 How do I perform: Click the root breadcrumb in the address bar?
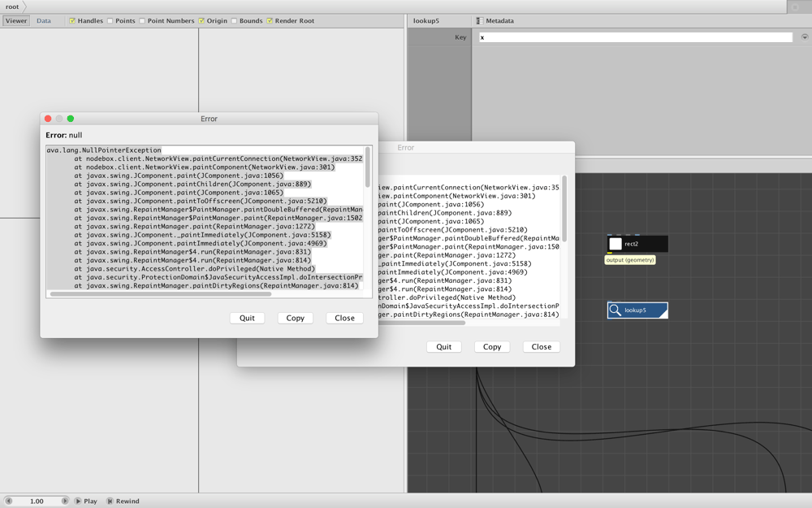12,7
